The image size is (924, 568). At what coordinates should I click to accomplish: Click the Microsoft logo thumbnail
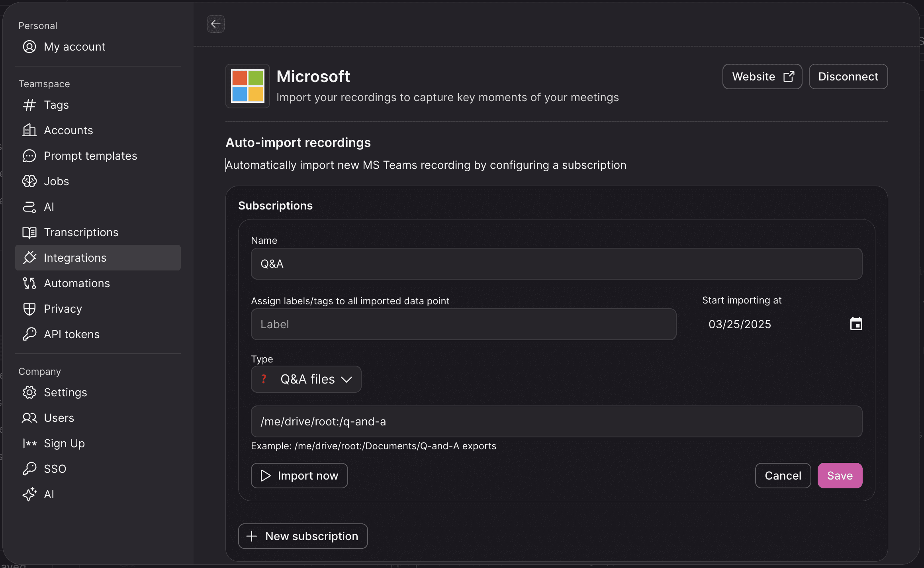point(248,86)
